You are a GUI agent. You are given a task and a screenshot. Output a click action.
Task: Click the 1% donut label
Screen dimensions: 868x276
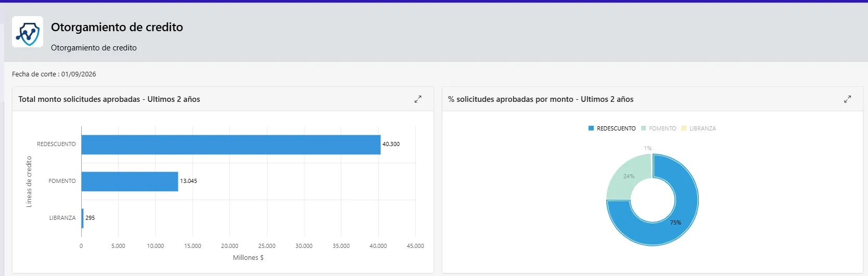tap(647, 148)
